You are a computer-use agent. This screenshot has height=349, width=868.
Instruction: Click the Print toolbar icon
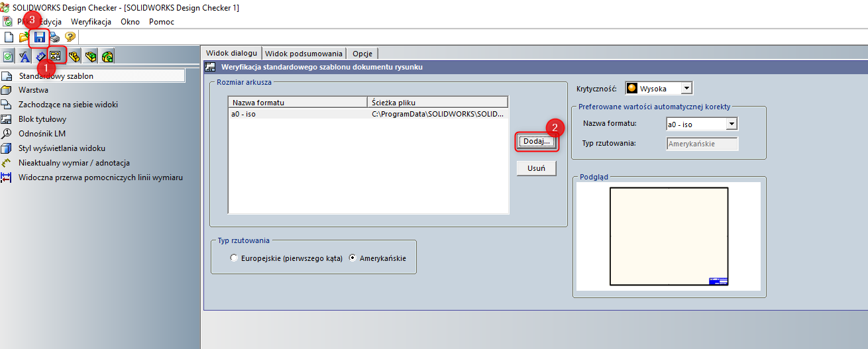pyautogui.click(x=55, y=37)
